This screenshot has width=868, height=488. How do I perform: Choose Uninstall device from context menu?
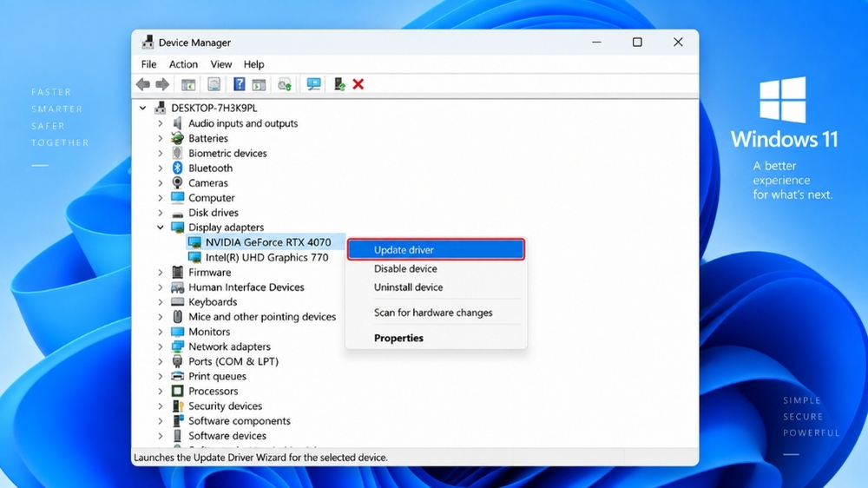click(x=437, y=287)
